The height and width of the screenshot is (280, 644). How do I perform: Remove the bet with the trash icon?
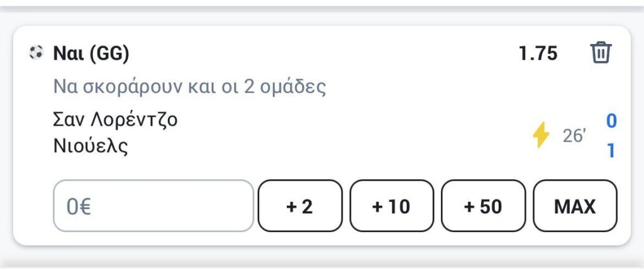point(601,53)
